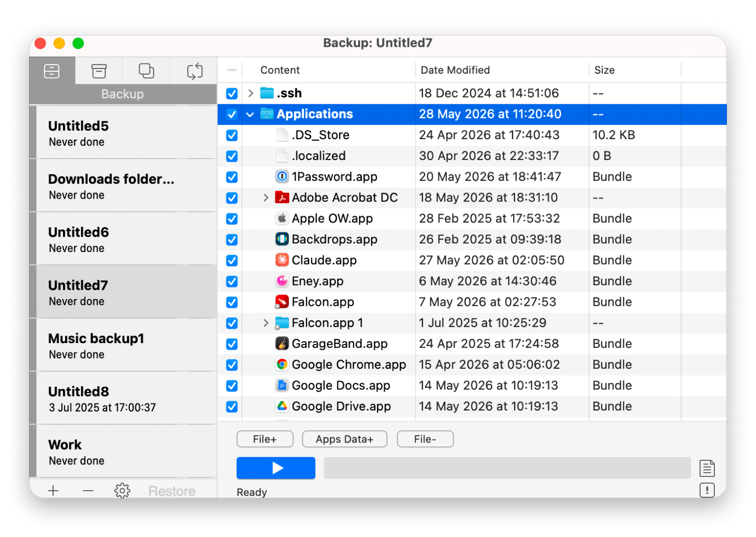Open the warnings exclamation icon
The height and width of the screenshot is (537, 756).
707,490
